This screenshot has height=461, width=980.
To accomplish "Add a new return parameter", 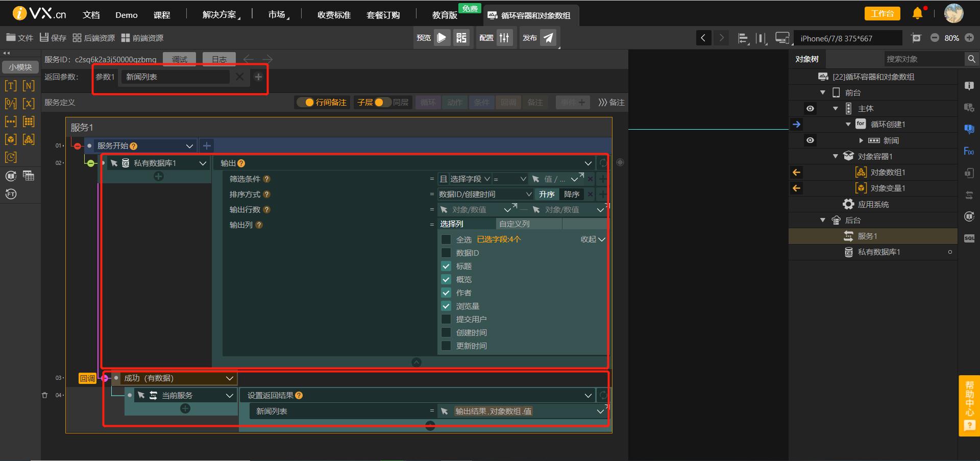I will (258, 77).
